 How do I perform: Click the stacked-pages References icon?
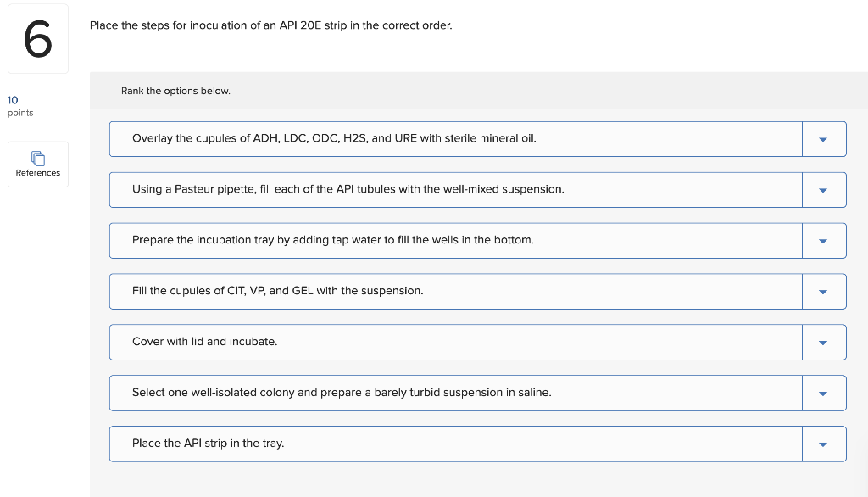point(37,158)
